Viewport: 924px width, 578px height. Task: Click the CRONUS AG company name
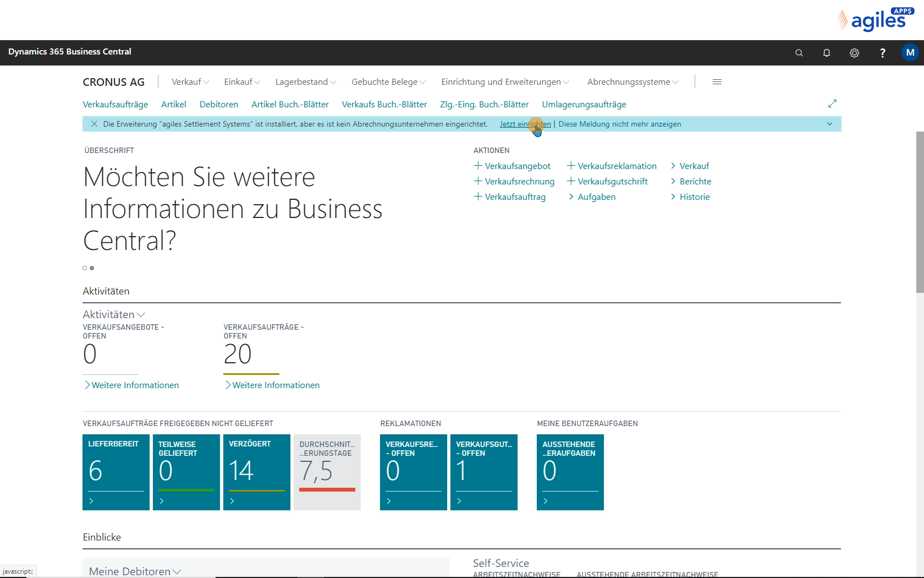click(x=114, y=82)
